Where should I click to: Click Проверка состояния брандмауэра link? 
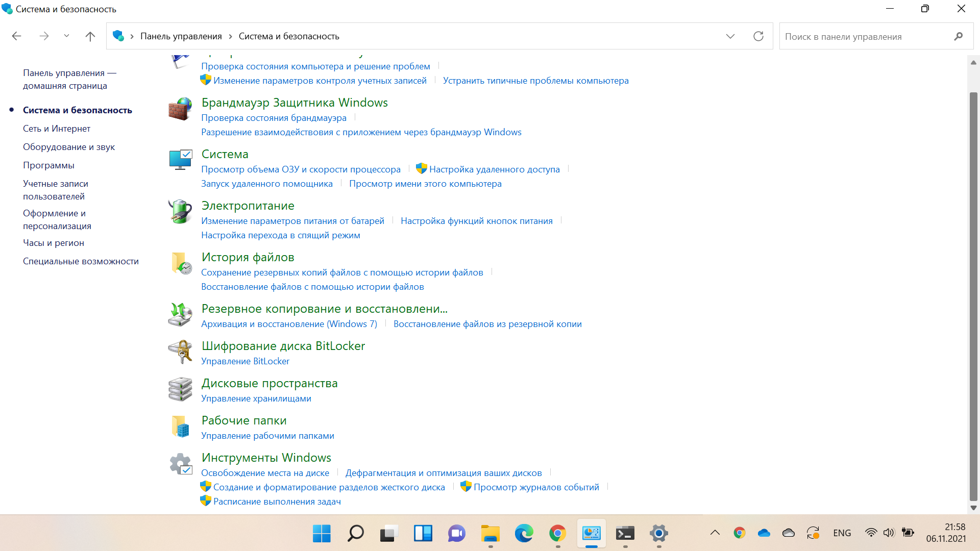click(x=274, y=118)
